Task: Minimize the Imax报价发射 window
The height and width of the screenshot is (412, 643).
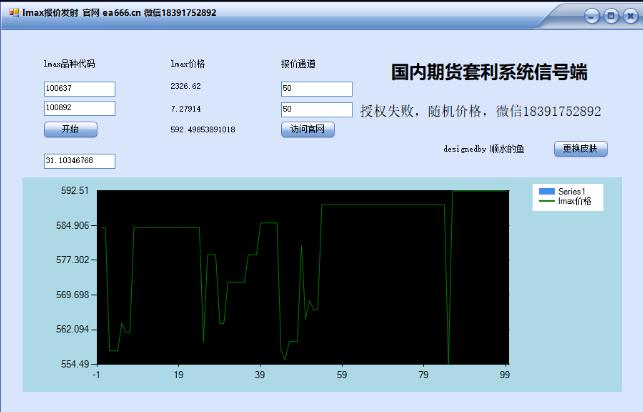Action: [x=591, y=16]
